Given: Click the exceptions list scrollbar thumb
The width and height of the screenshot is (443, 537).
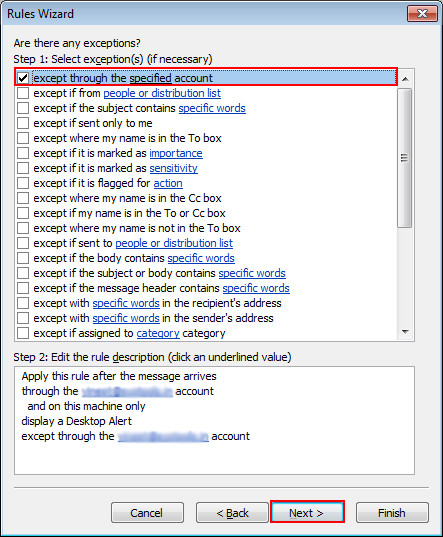Looking at the screenshot, I should pyautogui.click(x=405, y=158).
